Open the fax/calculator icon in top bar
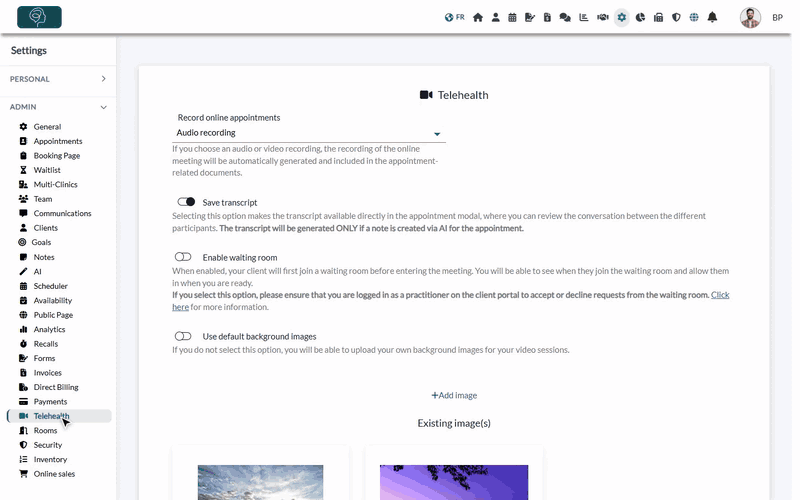The image size is (800, 500). pos(658,17)
